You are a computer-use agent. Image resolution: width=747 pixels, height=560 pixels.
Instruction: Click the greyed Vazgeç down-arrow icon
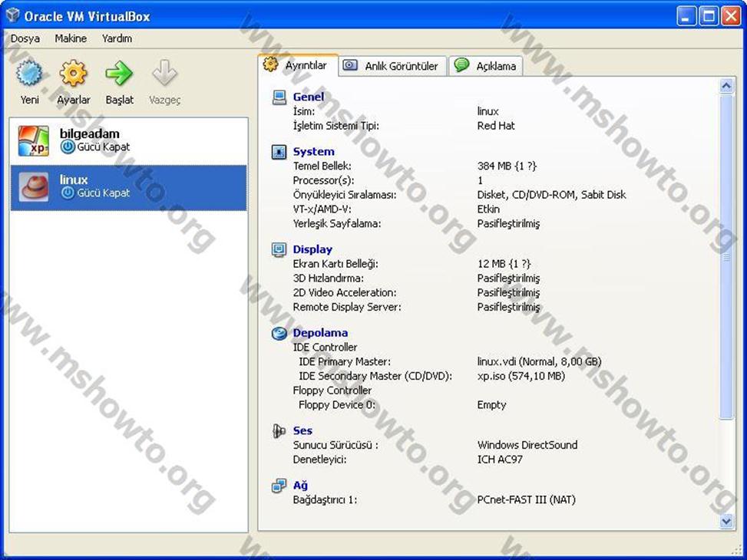[x=164, y=74]
